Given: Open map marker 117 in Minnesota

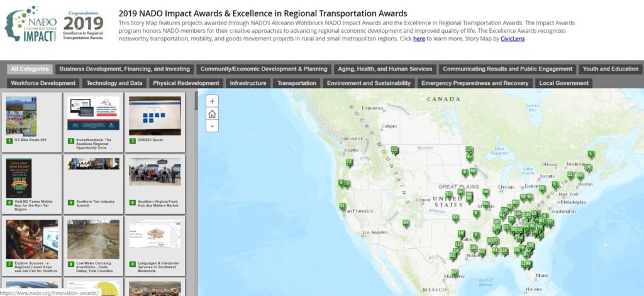Looking at the screenshot, I should (x=469, y=150).
